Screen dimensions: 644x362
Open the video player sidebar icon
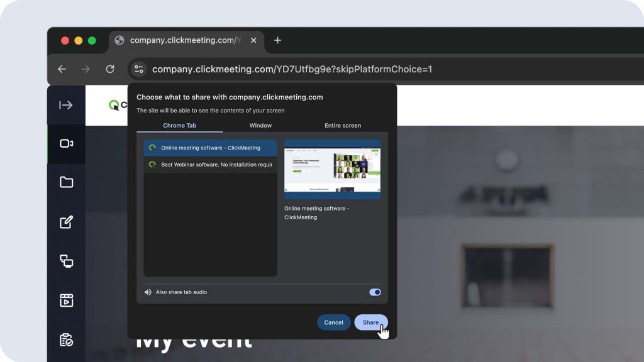pos(66,300)
